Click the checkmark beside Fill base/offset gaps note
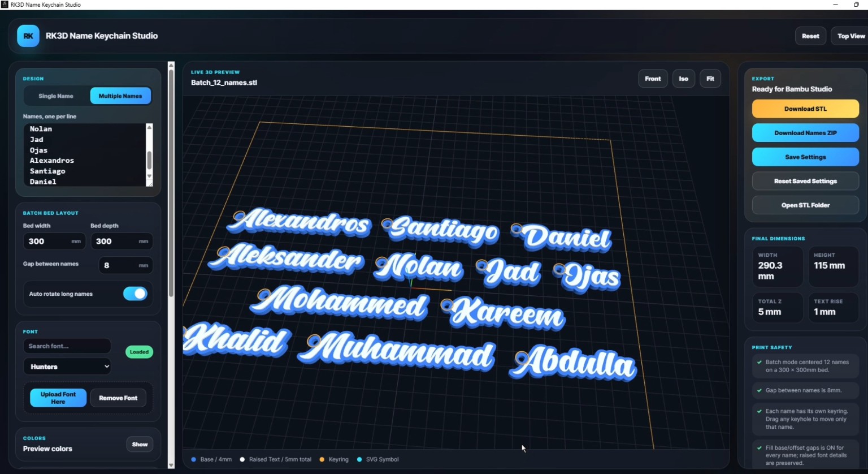Viewport: 868px width, 474px height. pyautogui.click(x=759, y=447)
